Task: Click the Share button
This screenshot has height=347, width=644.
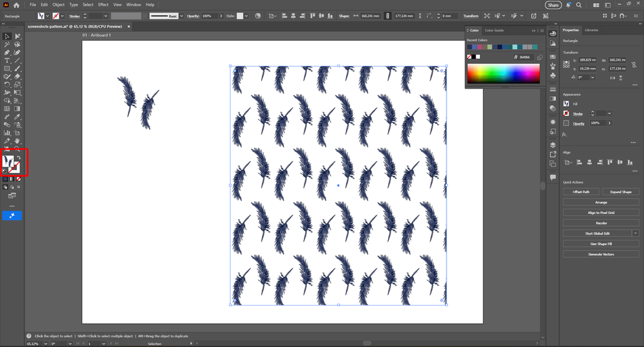Action: click(x=553, y=5)
